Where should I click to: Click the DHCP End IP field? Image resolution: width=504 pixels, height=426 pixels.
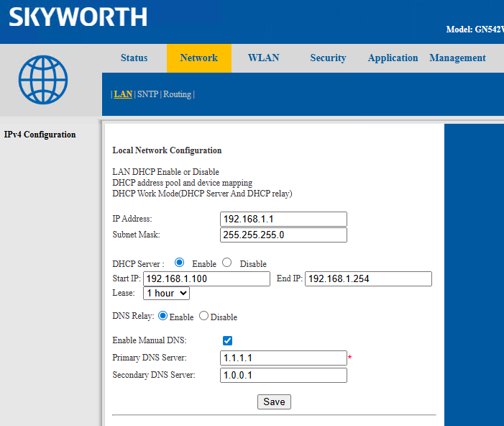368,278
